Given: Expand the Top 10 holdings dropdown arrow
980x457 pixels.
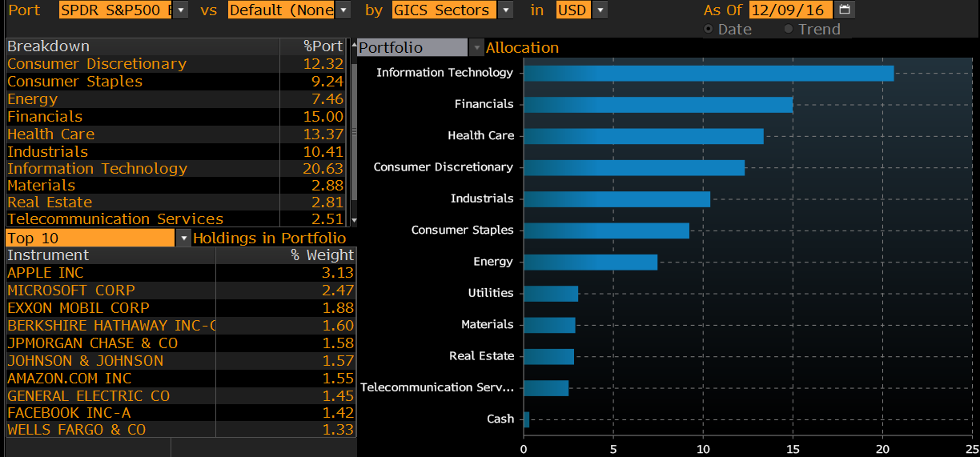Looking at the screenshot, I should 183,238.
